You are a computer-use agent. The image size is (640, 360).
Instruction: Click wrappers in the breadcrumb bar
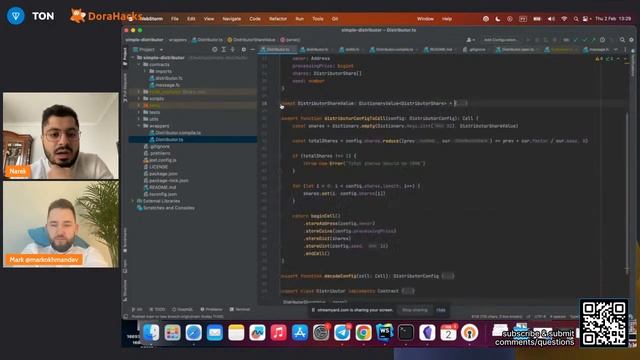pyautogui.click(x=178, y=40)
